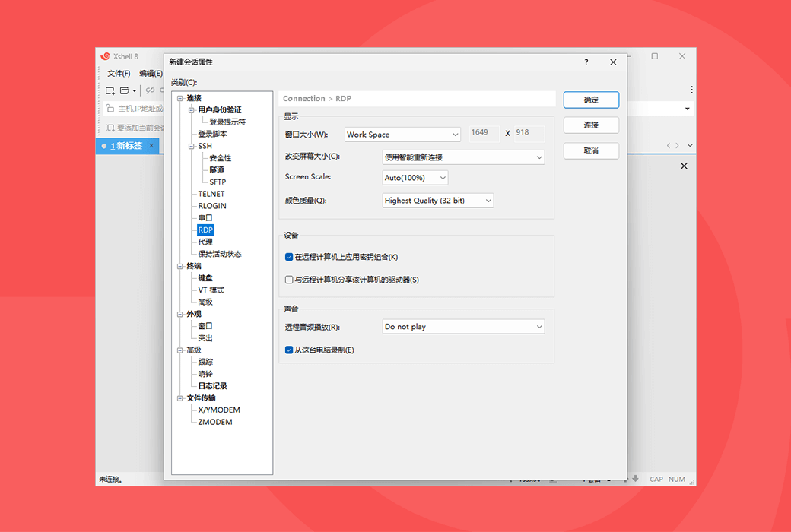Click the tab scroll right arrow
Image resolution: width=791 pixels, height=532 pixels.
[x=677, y=145]
